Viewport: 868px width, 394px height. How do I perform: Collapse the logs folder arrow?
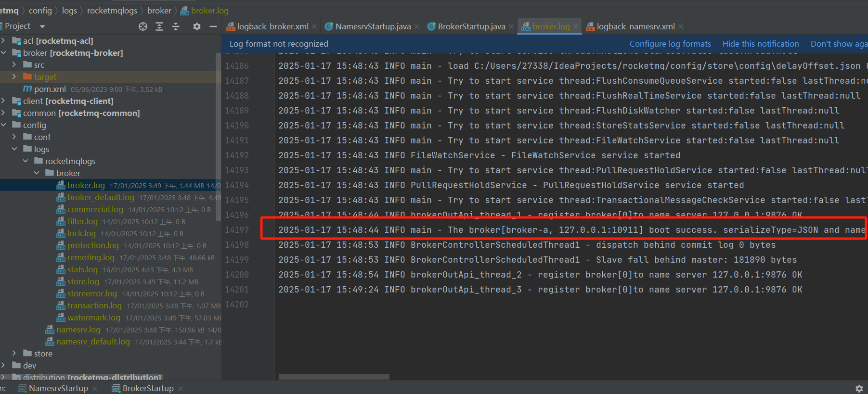click(x=14, y=149)
